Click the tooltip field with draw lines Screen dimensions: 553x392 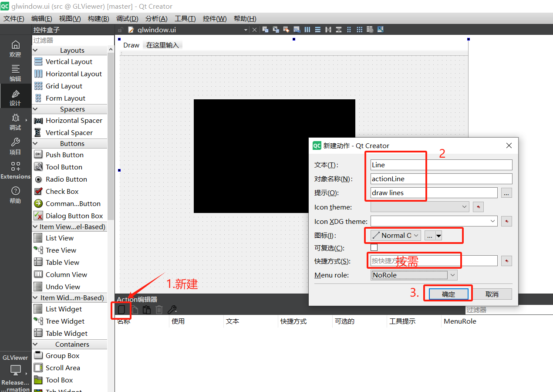[x=434, y=193]
